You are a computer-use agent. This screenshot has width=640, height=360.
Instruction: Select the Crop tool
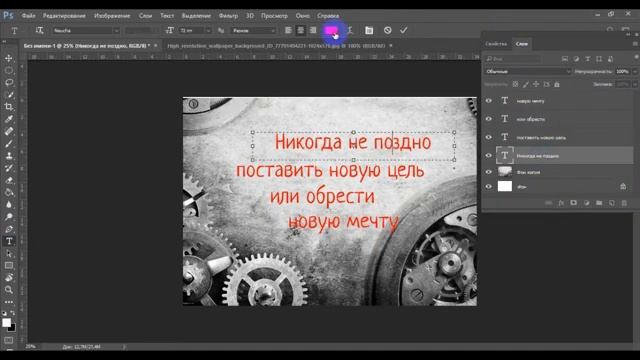9,107
